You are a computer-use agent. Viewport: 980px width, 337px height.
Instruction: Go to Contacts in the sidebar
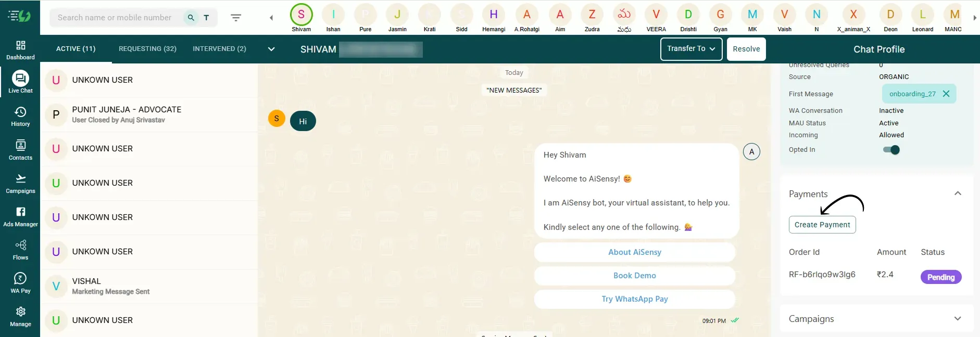pyautogui.click(x=20, y=150)
